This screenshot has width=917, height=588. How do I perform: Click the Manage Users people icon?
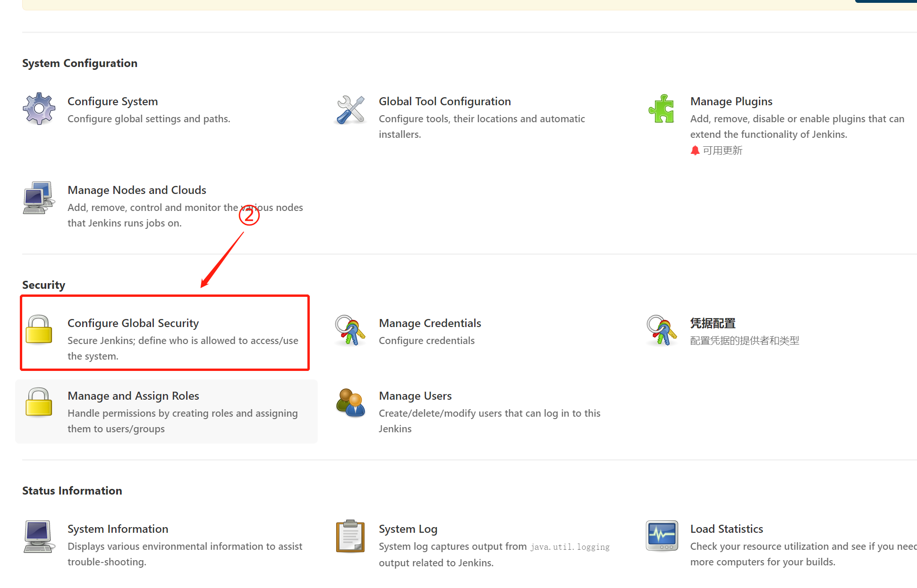click(x=350, y=403)
